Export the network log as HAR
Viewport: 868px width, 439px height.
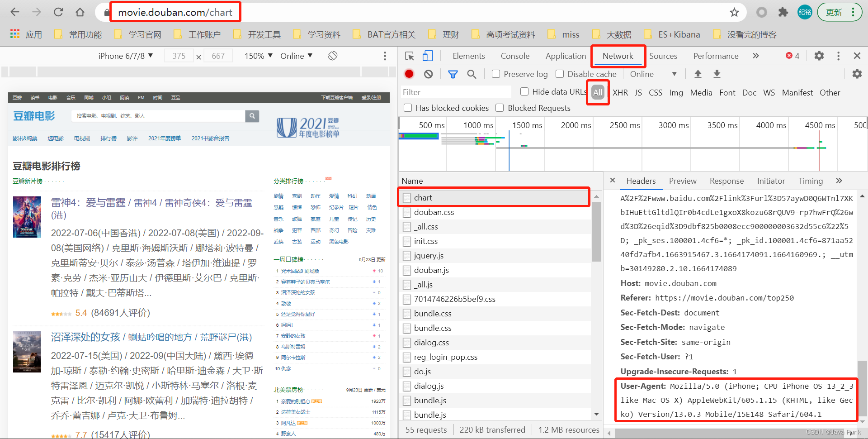point(717,74)
